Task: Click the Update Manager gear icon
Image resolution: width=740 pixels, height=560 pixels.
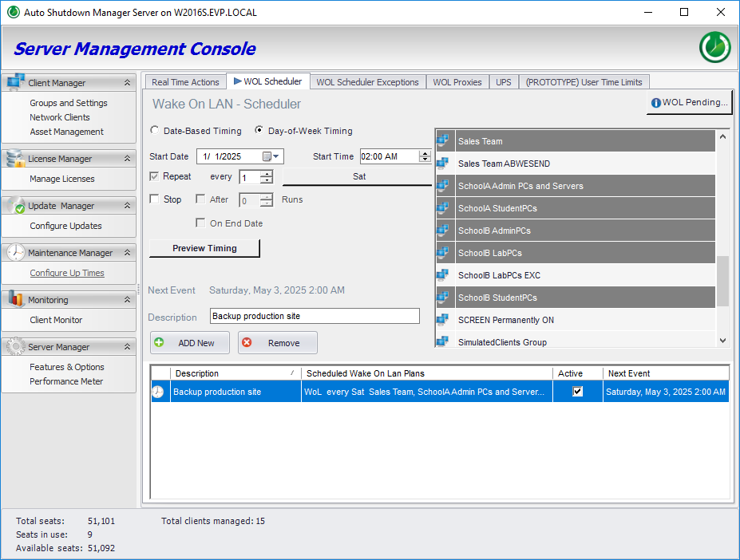Action: point(15,205)
